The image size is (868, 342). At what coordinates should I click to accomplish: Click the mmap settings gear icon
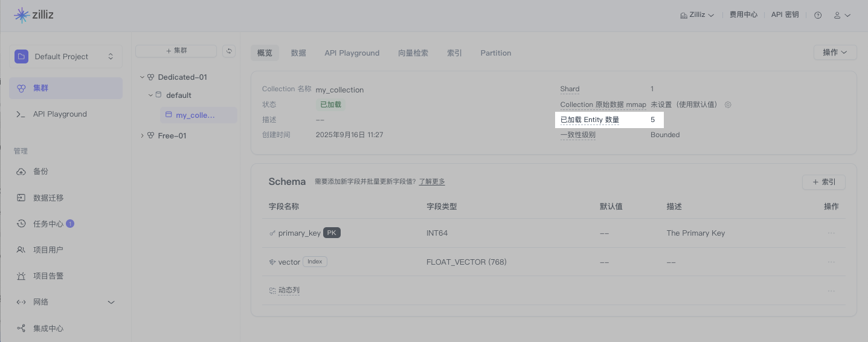pos(728,105)
